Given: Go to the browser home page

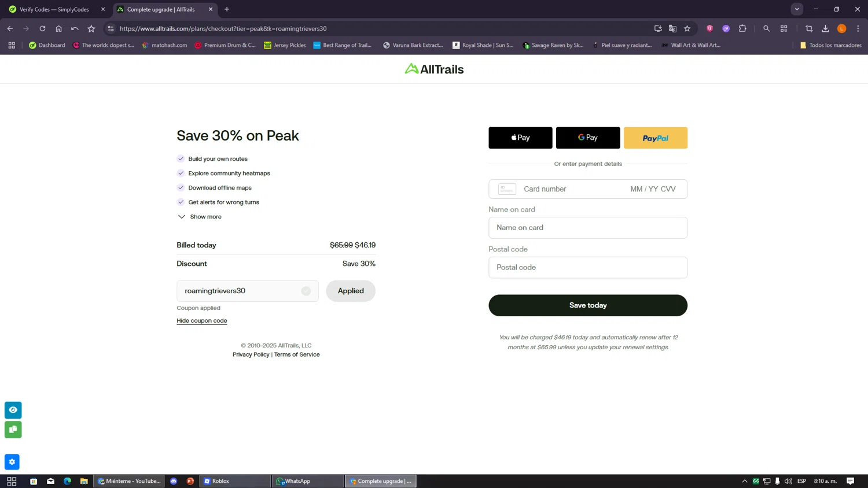Looking at the screenshot, I should click(x=58, y=28).
